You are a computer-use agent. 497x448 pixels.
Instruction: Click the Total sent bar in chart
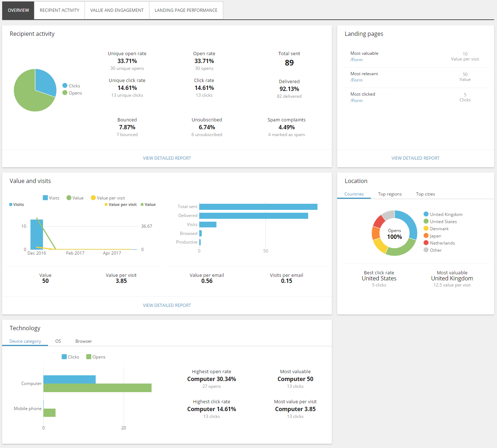[258, 207]
